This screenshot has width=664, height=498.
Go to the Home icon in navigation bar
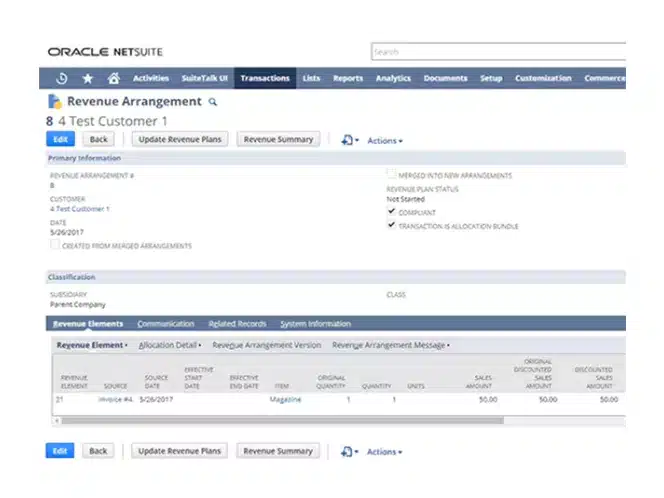[x=113, y=78]
